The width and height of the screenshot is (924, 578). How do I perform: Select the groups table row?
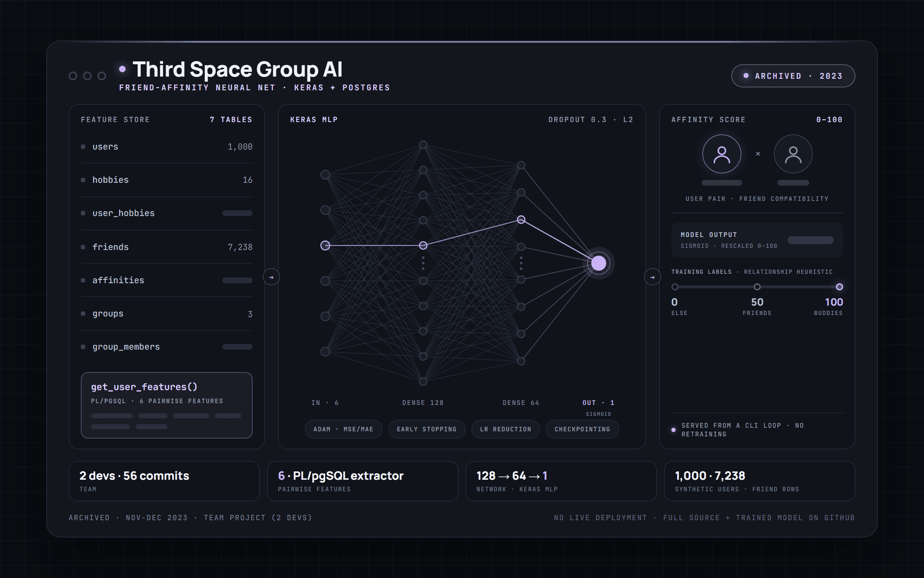tap(166, 314)
